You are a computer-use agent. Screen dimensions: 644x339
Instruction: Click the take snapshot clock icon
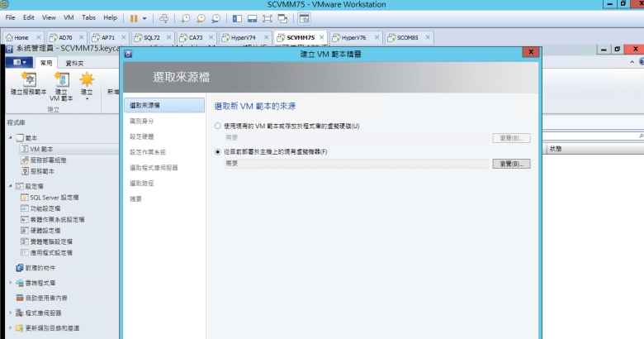[x=185, y=17]
